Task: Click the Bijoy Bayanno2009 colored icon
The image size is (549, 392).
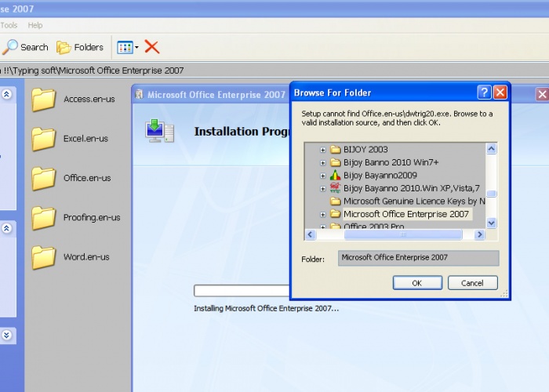Action: coord(336,175)
